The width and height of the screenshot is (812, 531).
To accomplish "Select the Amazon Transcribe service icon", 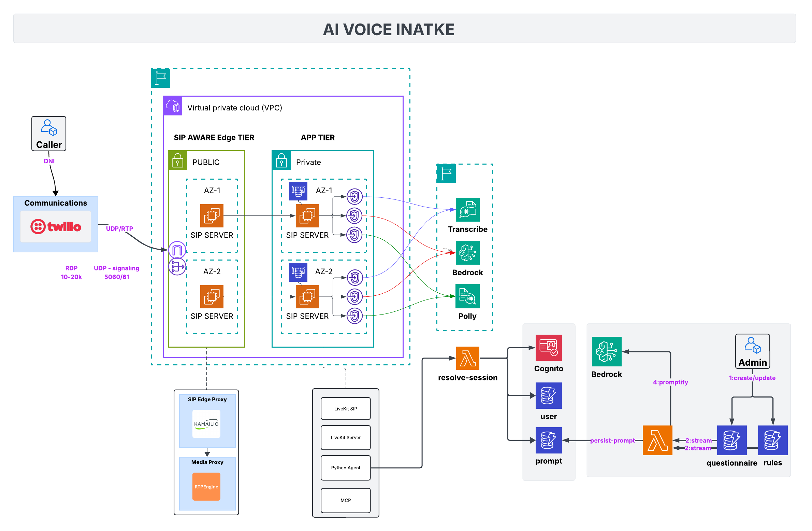I will tap(467, 210).
